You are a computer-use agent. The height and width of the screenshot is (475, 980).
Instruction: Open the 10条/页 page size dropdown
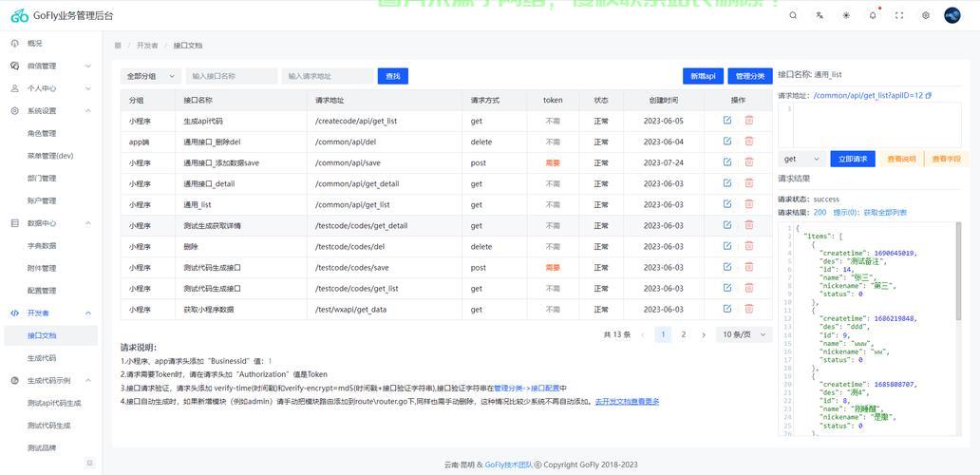(744, 334)
